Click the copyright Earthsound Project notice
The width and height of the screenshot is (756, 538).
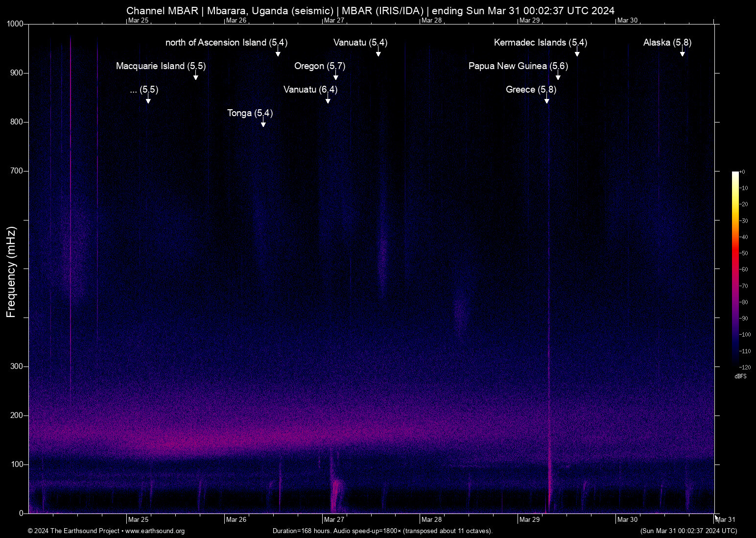pyautogui.click(x=74, y=531)
